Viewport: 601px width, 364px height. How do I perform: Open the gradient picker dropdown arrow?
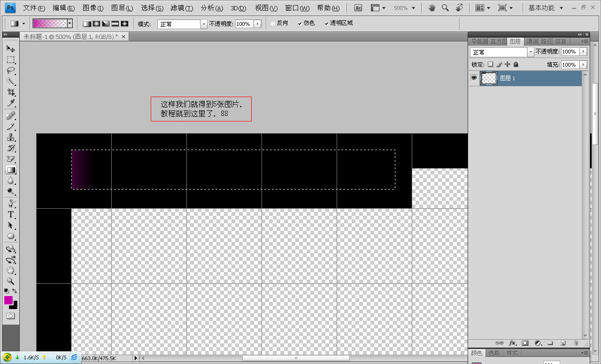70,23
